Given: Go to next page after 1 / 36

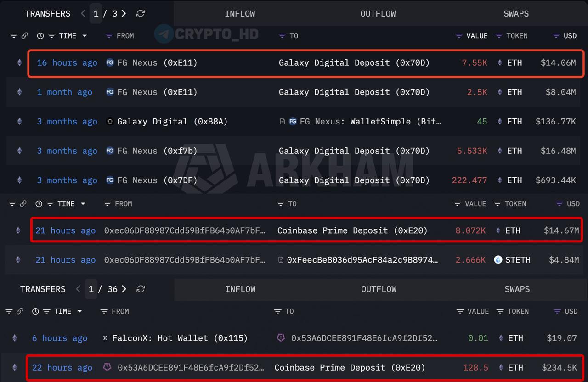Looking at the screenshot, I should (124, 289).
